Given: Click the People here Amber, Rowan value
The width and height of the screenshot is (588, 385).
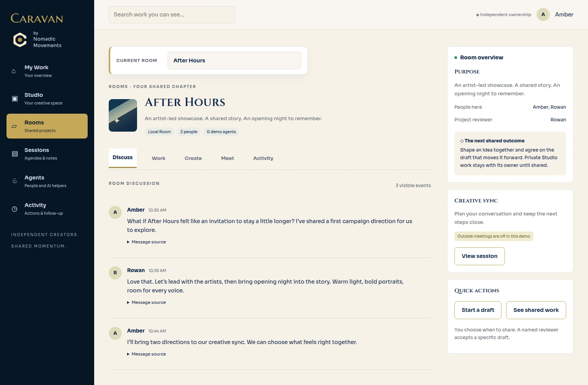Looking at the screenshot, I should [549, 107].
